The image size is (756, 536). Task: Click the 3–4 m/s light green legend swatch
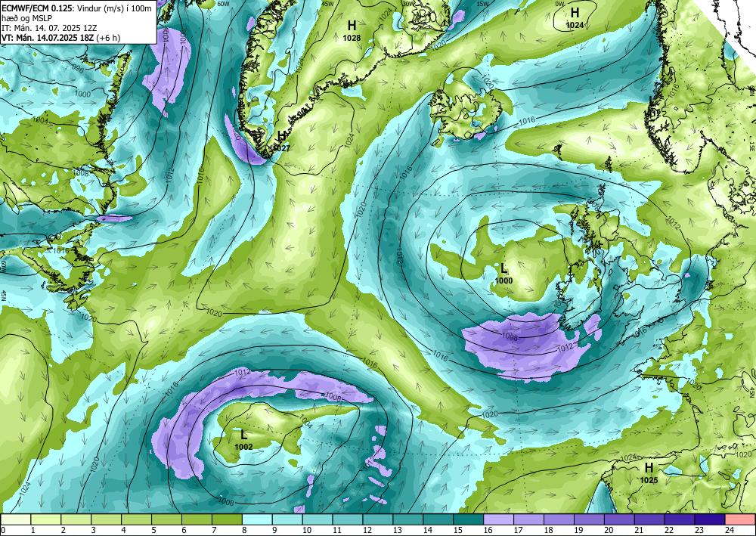click(106, 519)
